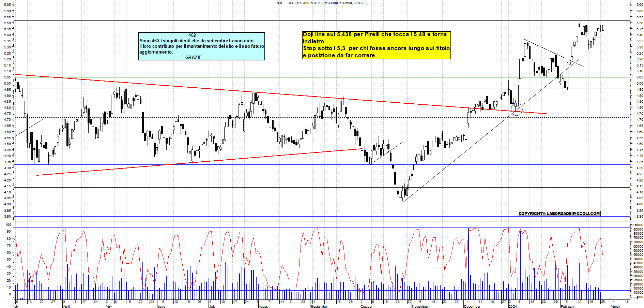Click the 50000 volume scale label

(x=638, y=259)
